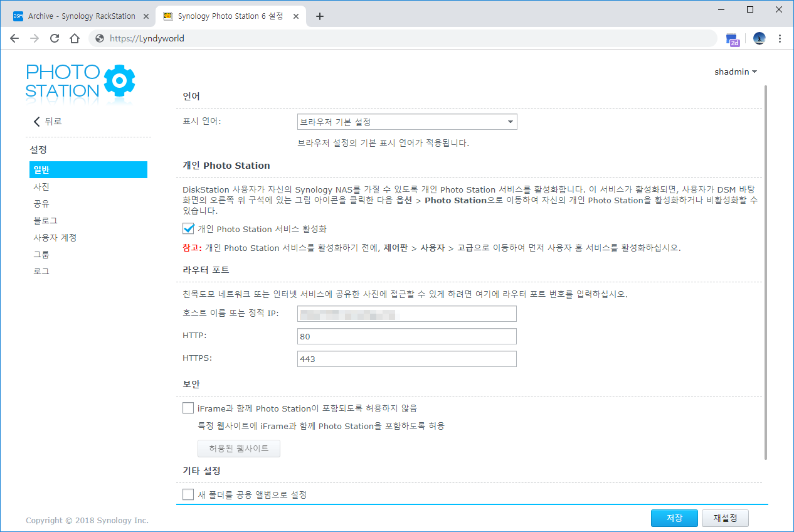Click the browser forward arrow
The image size is (794, 532).
pos(34,38)
